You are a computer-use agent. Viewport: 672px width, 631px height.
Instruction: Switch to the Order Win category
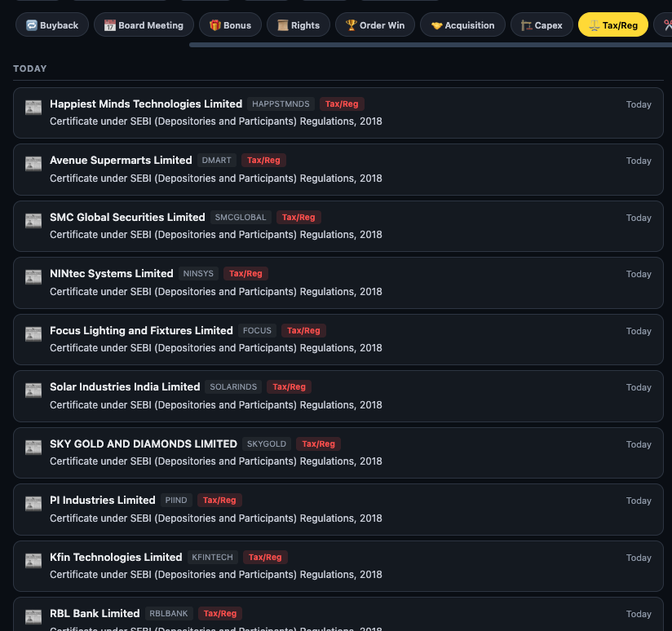click(374, 24)
